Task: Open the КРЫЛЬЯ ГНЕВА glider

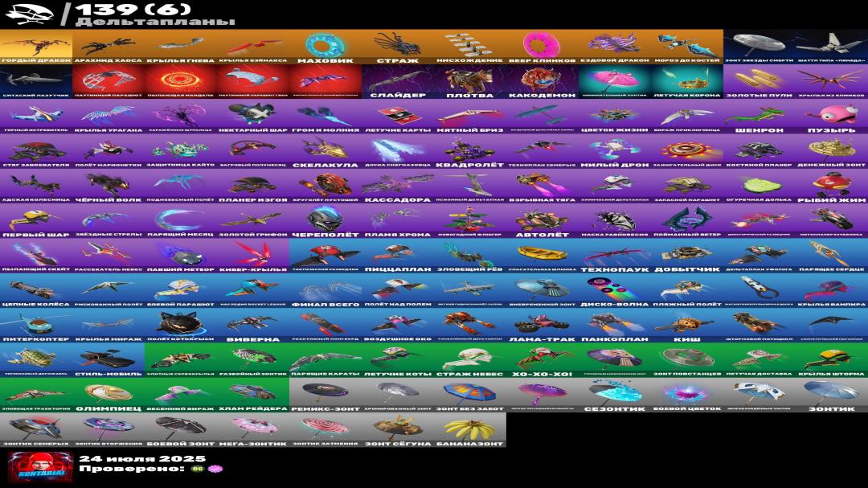Action: [181, 47]
